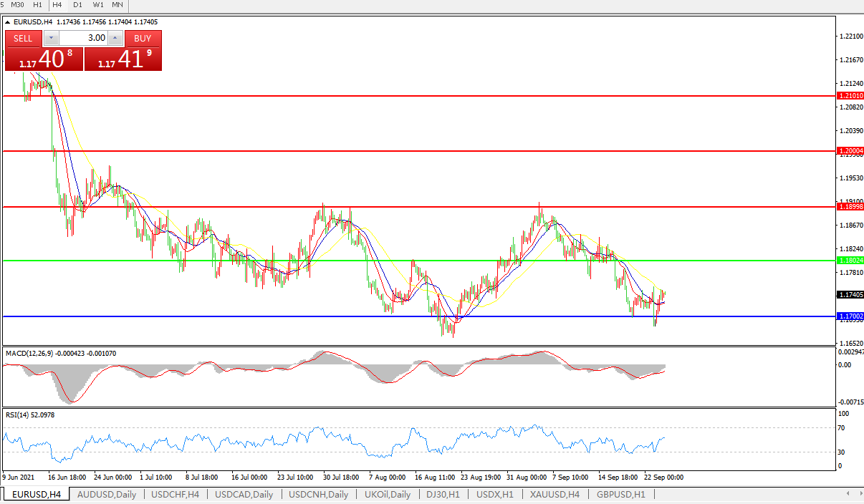Click the green 1.18024 price level label

[x=850, y=261]
